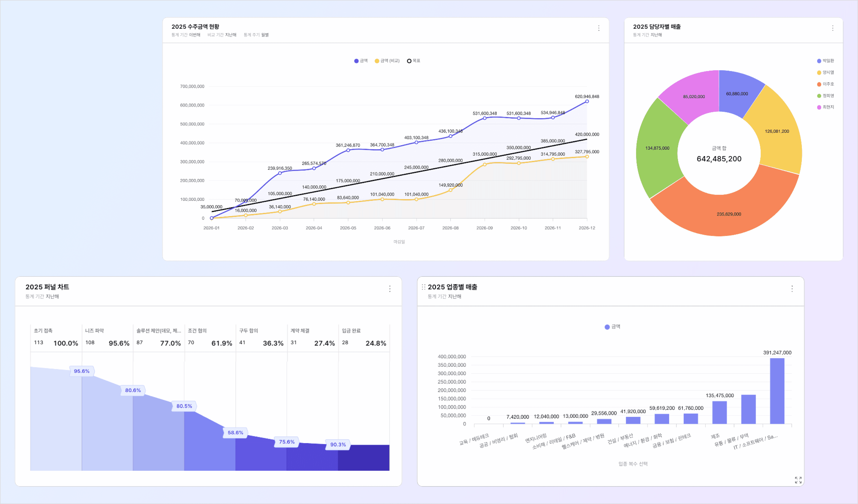Open the 담당자별 매출 widget options menu

pos(833,28)
